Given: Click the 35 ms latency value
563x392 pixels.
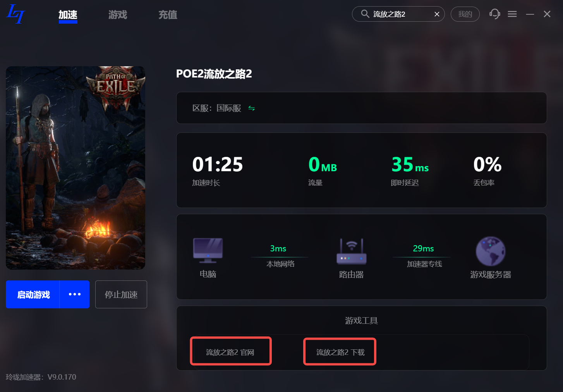Looking at the screenshot, I should (x=410, y=164).
